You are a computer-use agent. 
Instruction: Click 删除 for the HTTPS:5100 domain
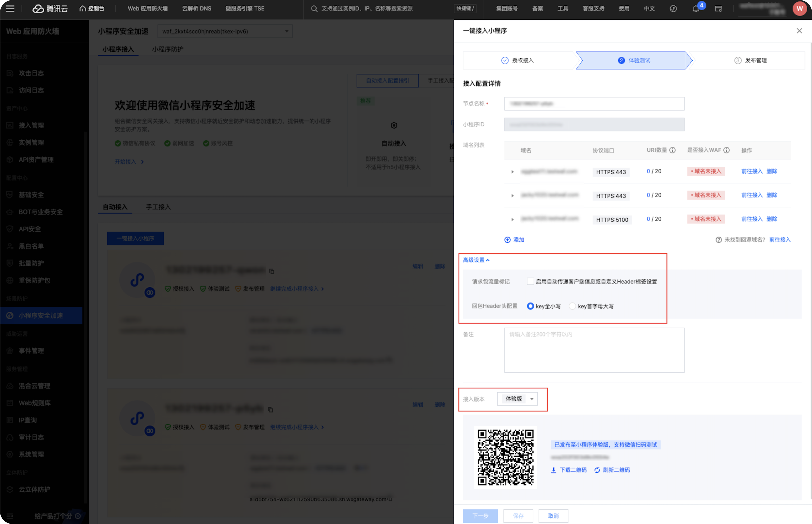point(772,219)
